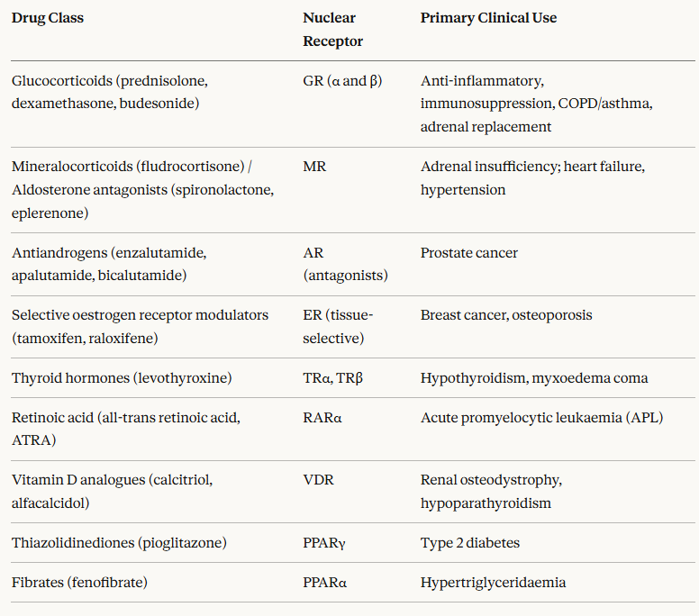Select the Thiazolidinediones (pioglitazone) cell
The image size is (699, 616).
119,543
